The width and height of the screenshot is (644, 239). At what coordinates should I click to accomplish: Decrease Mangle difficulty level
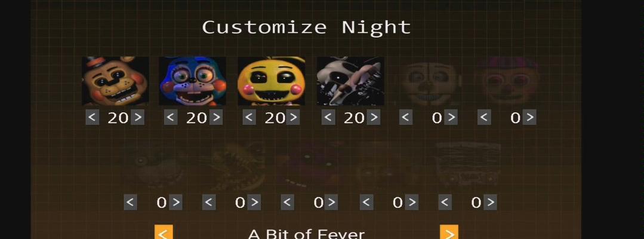(x=328, y=118)
